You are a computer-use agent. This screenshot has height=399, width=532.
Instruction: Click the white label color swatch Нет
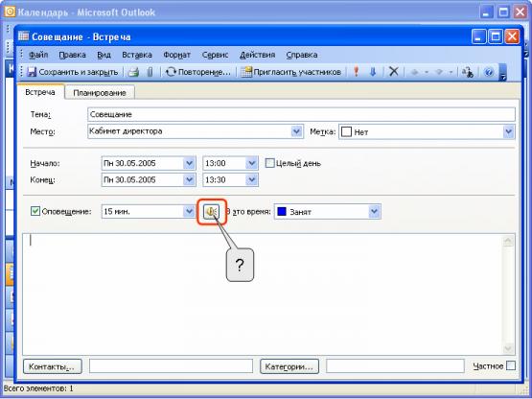click(x=346, y=131)
